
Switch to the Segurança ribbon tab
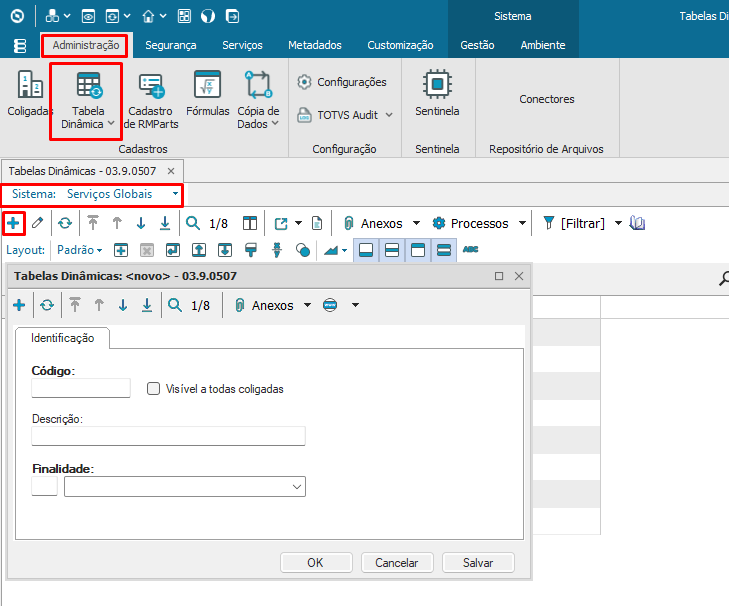pyautogui.click(x=170, y=45)
